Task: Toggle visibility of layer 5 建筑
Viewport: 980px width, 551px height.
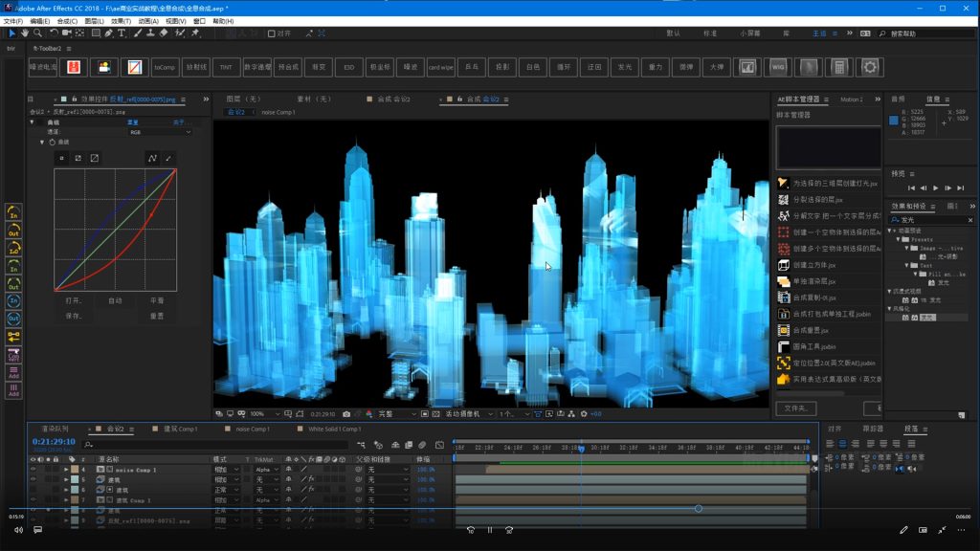Action: tap(33, 479)
